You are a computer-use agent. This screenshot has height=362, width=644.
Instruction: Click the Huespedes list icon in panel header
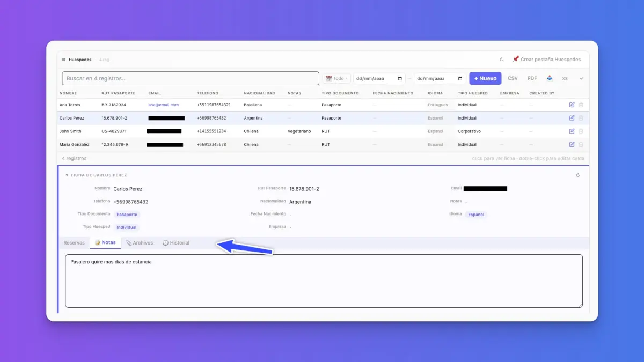[x=64, y=60]
